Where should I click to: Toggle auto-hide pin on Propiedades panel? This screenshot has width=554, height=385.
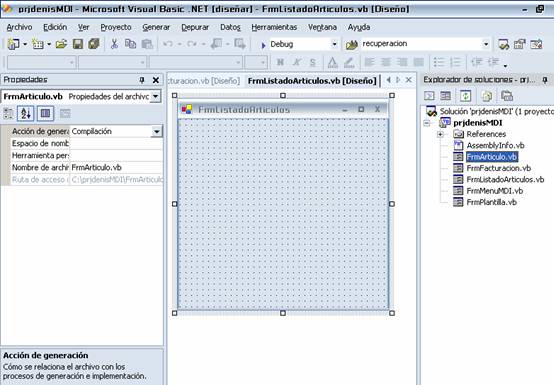coord(142,80)
